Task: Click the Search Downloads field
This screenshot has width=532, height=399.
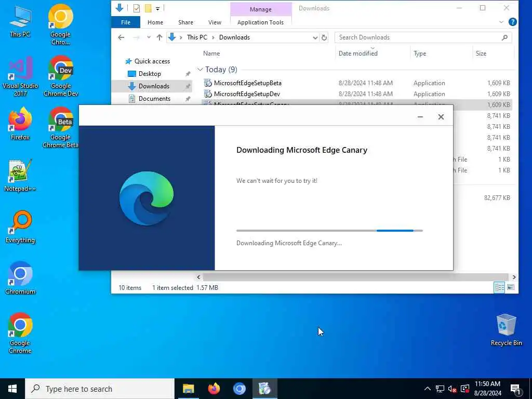Action: [423, 37]
